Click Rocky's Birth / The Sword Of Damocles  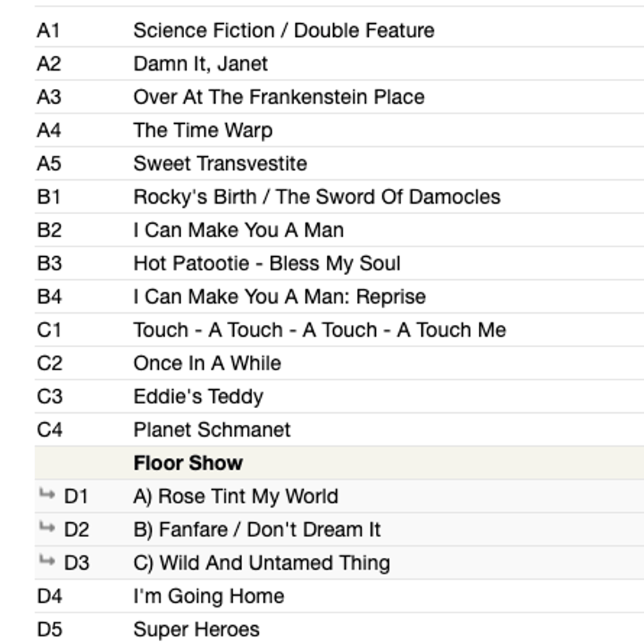click(317, 197)
